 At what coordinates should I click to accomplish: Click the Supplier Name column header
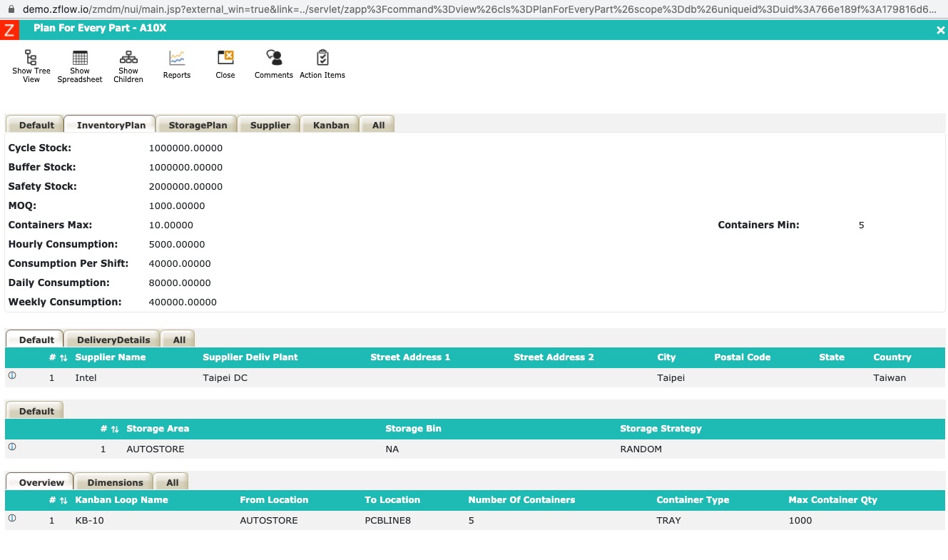pos(111,357)
